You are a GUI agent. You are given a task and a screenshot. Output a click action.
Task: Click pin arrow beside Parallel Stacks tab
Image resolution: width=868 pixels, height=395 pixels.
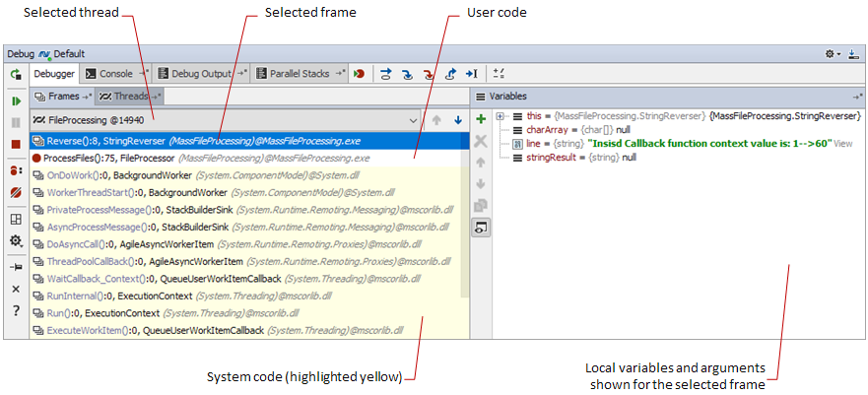341,73
